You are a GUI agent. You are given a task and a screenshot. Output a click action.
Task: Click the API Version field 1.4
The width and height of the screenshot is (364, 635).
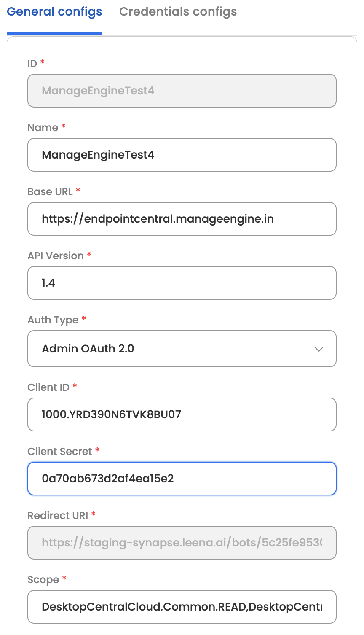[x=182, y=283]
